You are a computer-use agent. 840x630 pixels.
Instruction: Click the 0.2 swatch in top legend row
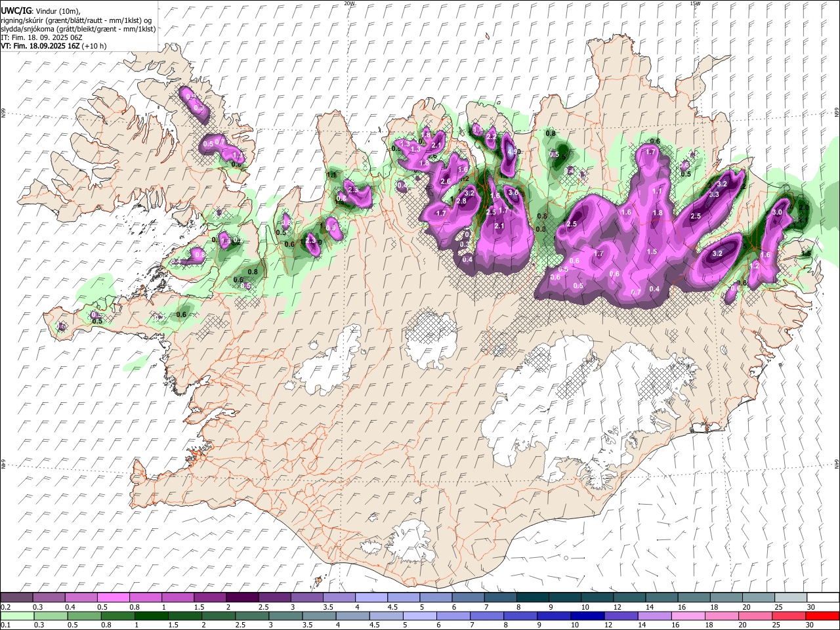click(16, 597)
